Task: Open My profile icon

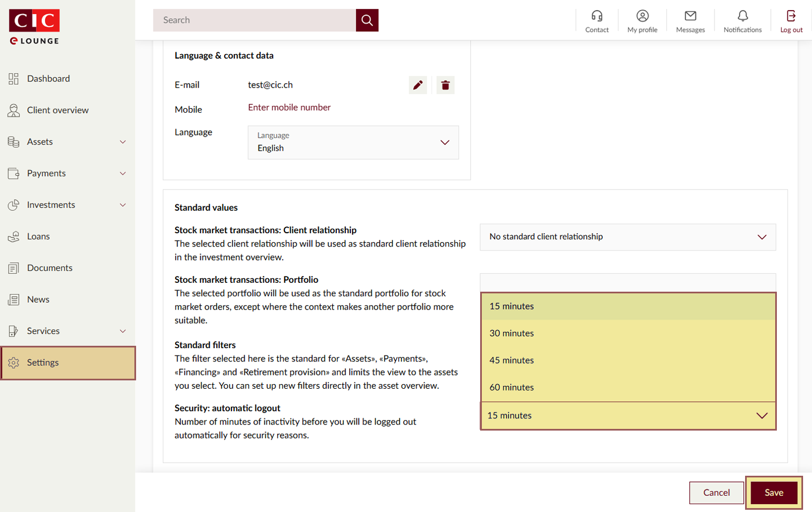Action: pyautogui.click(x=642, y=16)
